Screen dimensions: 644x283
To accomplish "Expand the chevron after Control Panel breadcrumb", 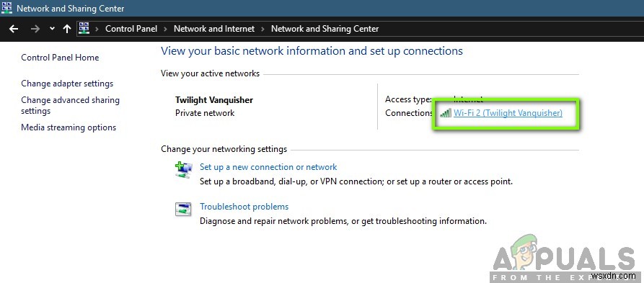I will pyautogui.click(x=166, y=29).
